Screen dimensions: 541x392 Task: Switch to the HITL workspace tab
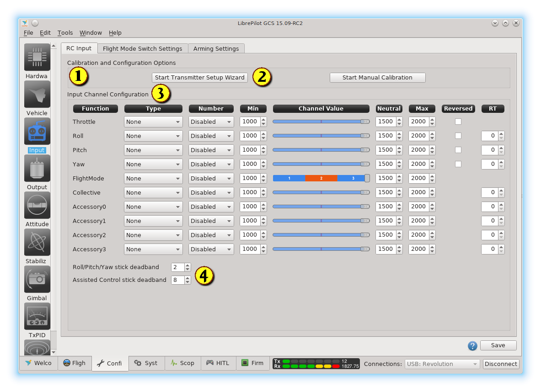tap(218, 363)
